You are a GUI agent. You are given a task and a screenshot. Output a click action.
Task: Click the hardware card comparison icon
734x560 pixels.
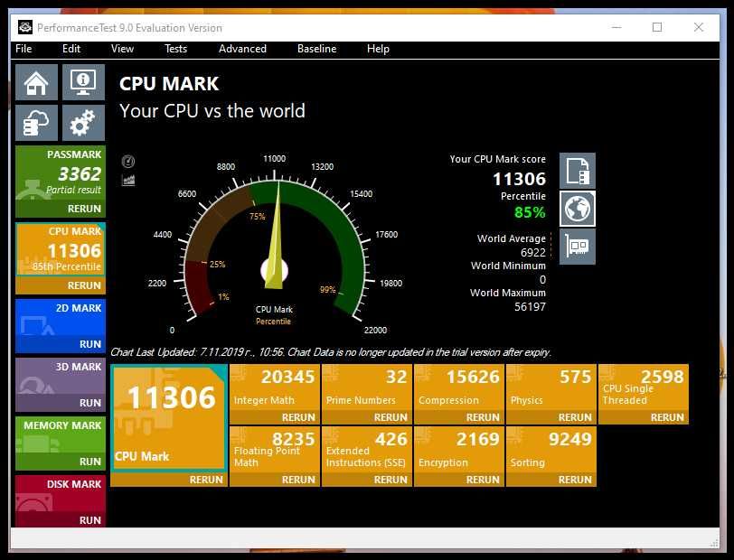(x=578, y=247)
